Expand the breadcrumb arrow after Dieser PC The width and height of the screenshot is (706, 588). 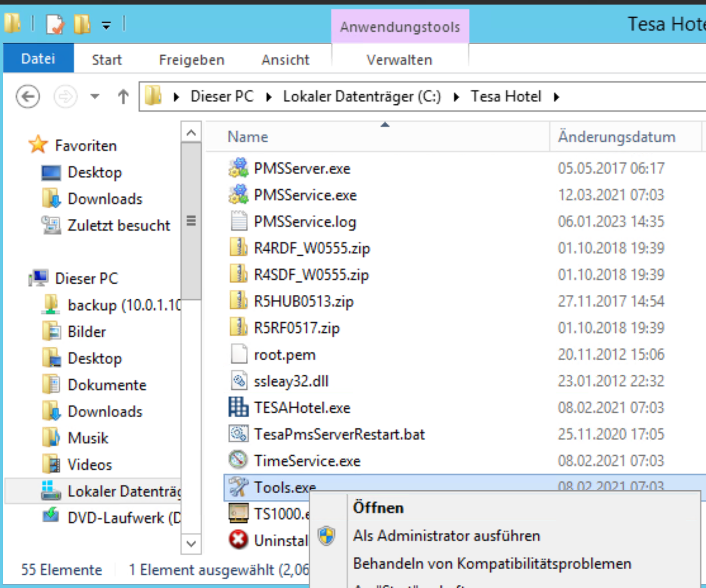269,97
